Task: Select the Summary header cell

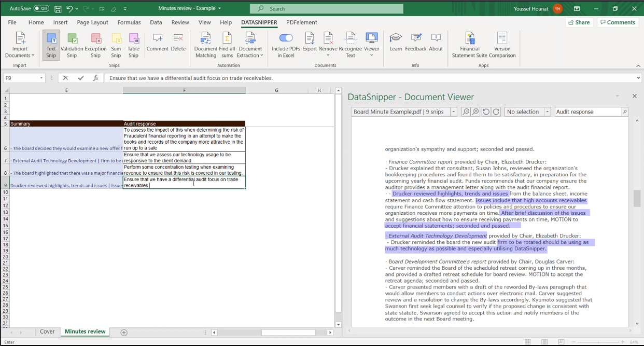Action: (66, 124)
